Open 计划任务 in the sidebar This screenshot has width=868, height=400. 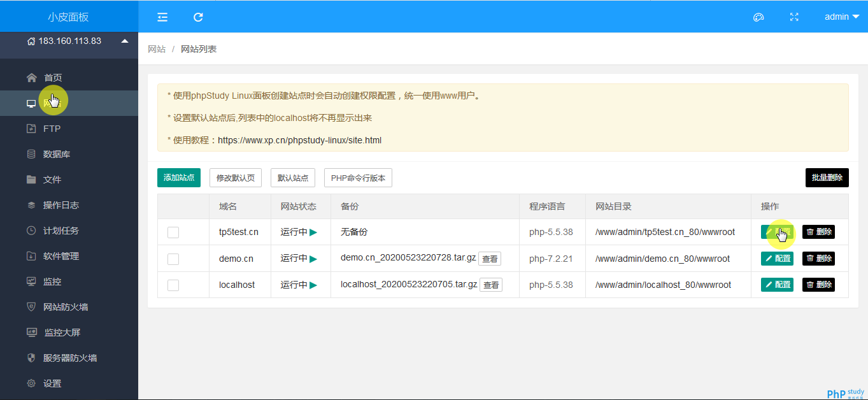click(69, 231)
